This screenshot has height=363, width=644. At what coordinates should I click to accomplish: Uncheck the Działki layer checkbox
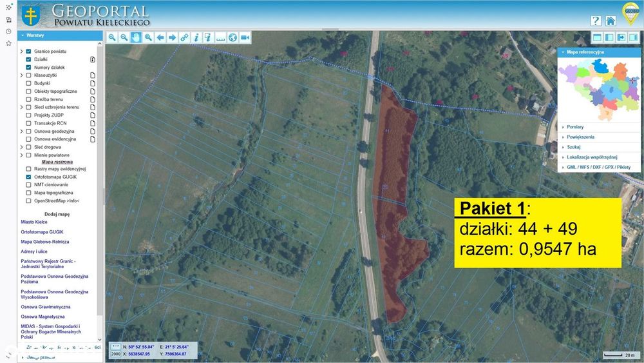tap(28, 59)
